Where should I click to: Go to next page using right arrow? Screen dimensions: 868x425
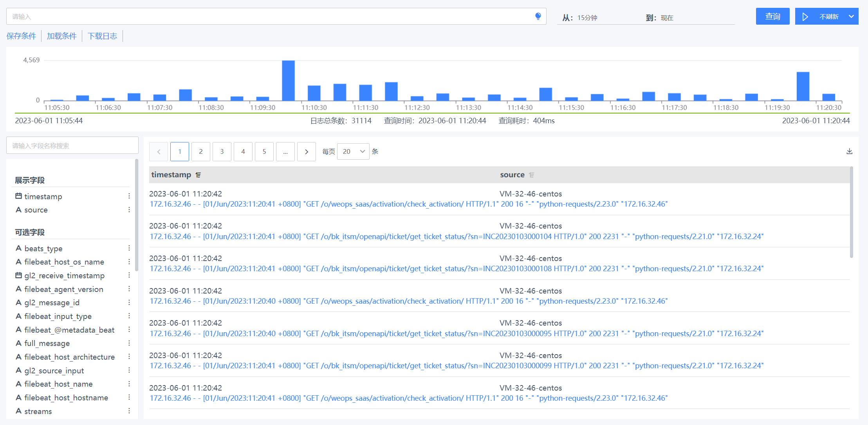point(306,152)
